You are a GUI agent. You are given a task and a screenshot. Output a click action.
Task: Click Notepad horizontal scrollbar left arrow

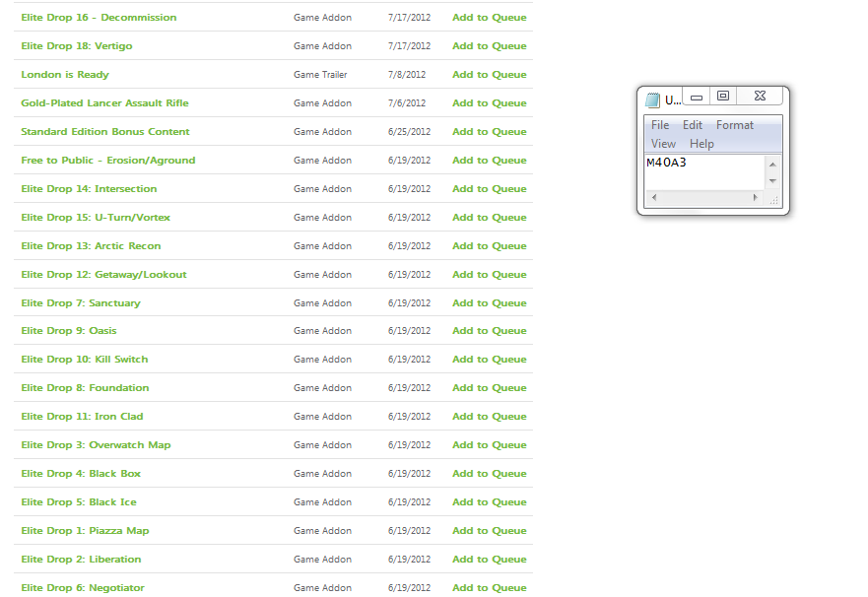tap(654, 198)
